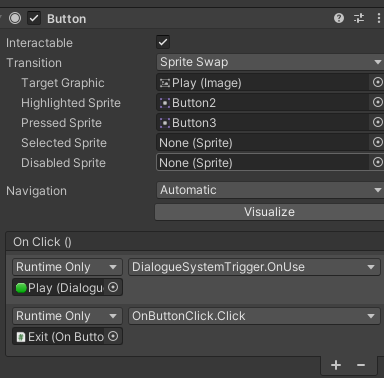Click the Selected Sprite label

(64, 143)
